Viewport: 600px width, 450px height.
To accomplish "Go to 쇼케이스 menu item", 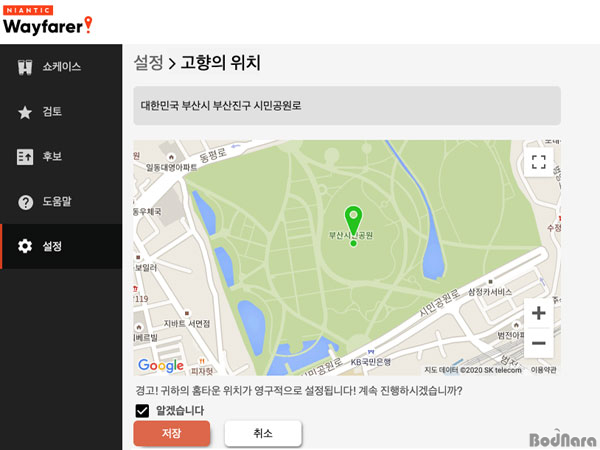I will [61, 67].
